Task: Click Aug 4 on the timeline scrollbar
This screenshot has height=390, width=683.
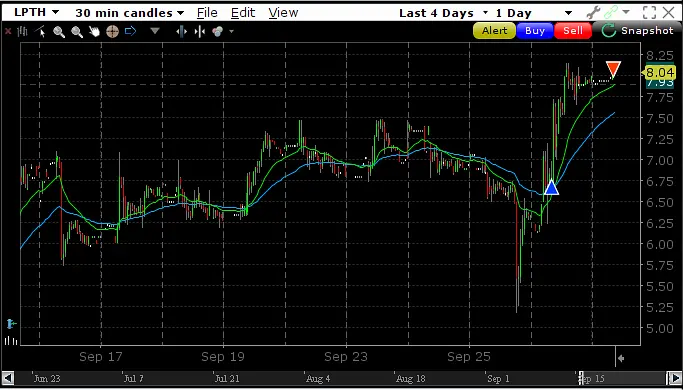Action: click(318, 379)
